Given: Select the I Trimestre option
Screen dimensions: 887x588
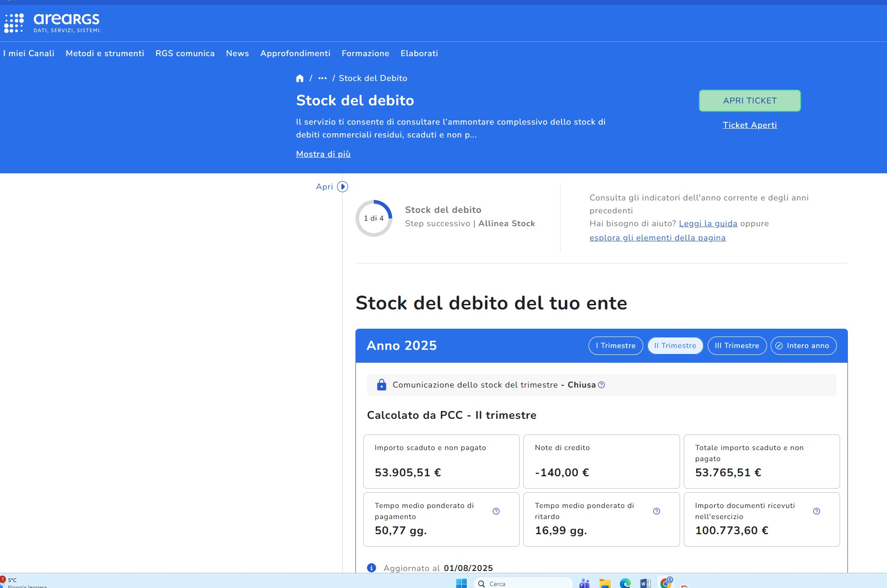Looking at the screenshot, I should click(x=616, y=346).
